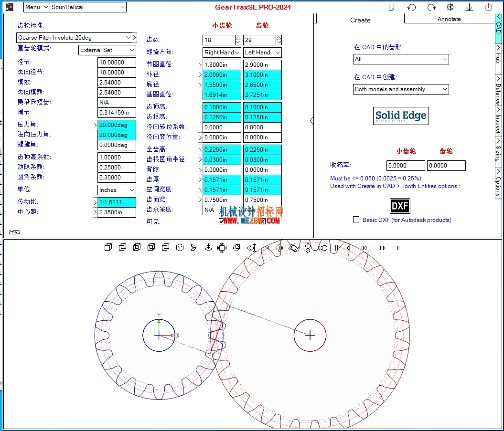
Task: Open the Menu dropdown at top left
Action: pos(37,7)
